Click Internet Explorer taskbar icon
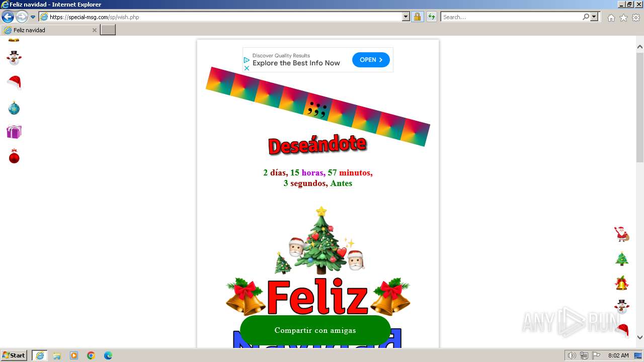Image resolution: width=644 pixels, height=362 pixels. coord(40,355)
